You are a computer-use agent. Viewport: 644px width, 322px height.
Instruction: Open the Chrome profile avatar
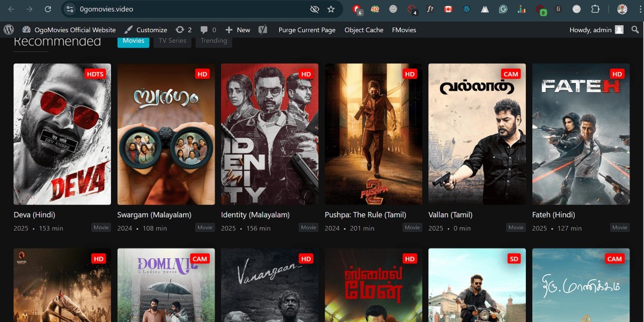622,9
